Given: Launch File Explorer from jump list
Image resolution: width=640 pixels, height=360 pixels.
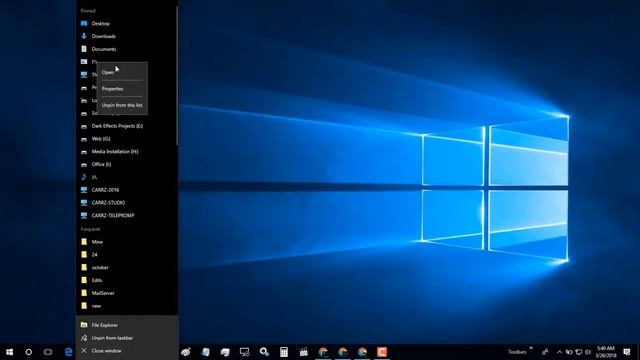Looking at the screenshot, I should coord(127,325).
